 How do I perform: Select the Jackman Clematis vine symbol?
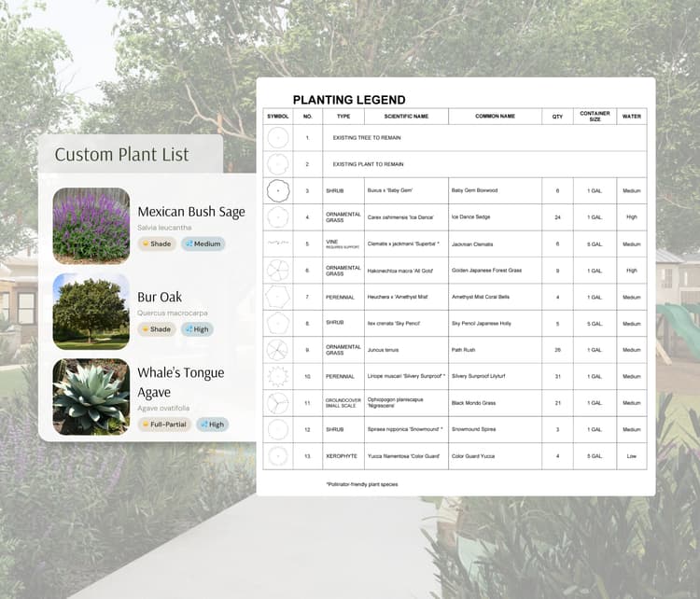coord(277,244)
